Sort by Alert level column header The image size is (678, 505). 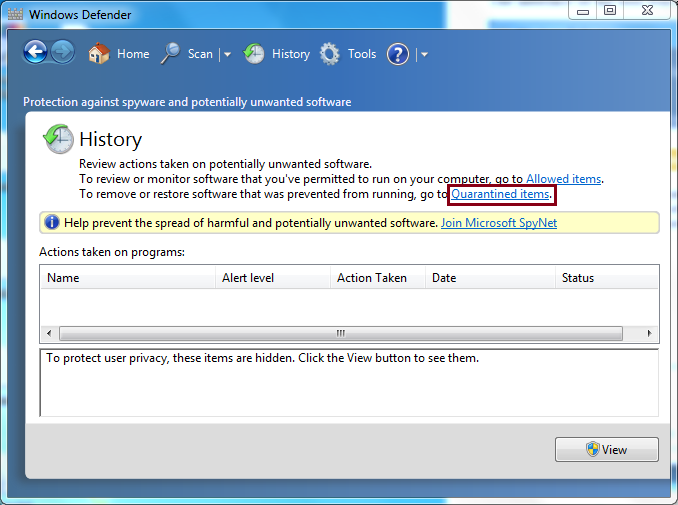pos(273,278)
